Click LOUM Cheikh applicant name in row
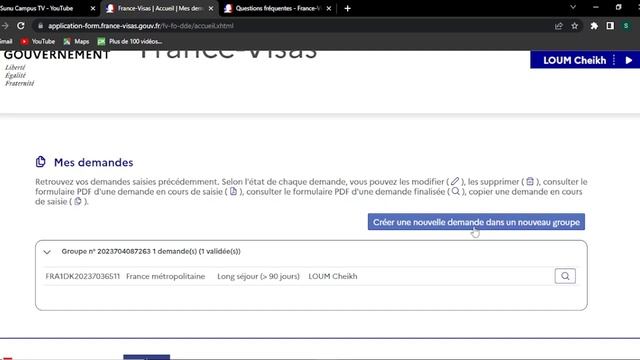The image size is (640, 360). [x=333, y=276]
